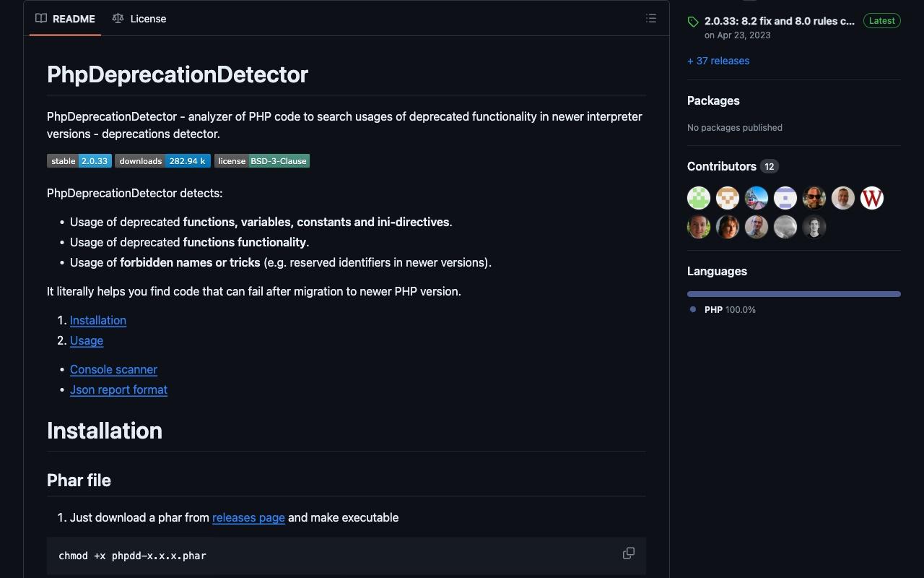Click 'PhpDeprecationDetector detects:' text
This screenshot has width=924, height=578.
(135, 193)
